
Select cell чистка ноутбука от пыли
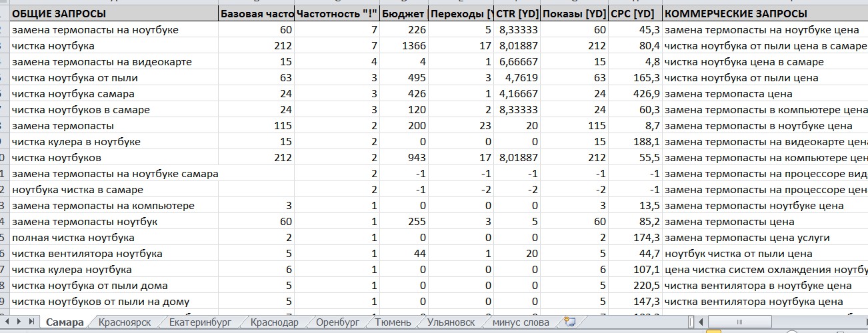pyautogui.click(x=115, y=78)
